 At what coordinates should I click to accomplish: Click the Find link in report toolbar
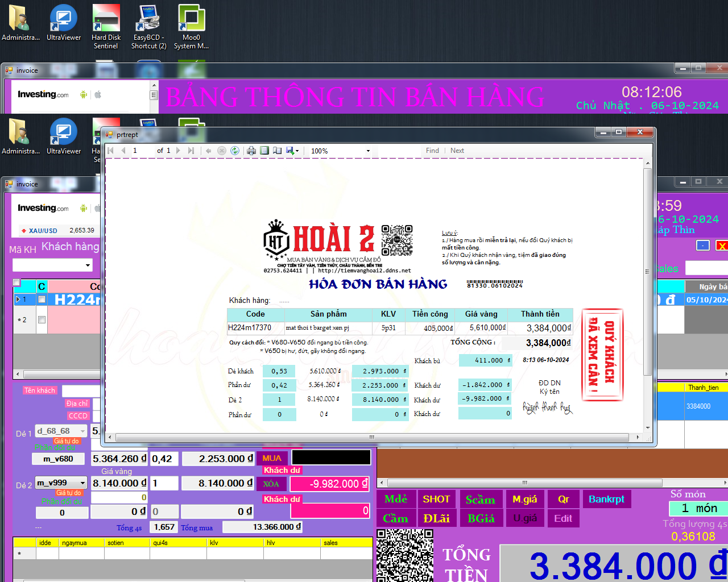432,151
